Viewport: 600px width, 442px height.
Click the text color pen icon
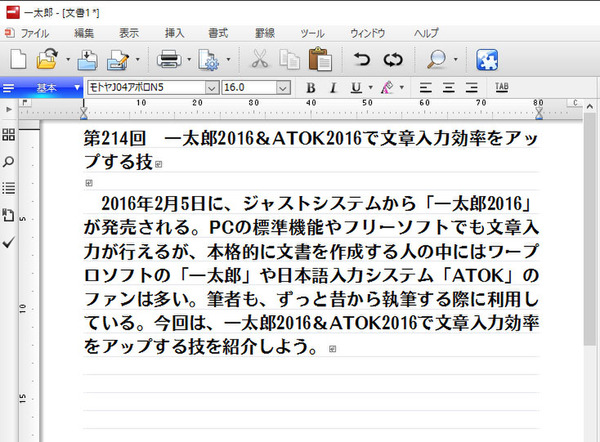coord(387,88)
